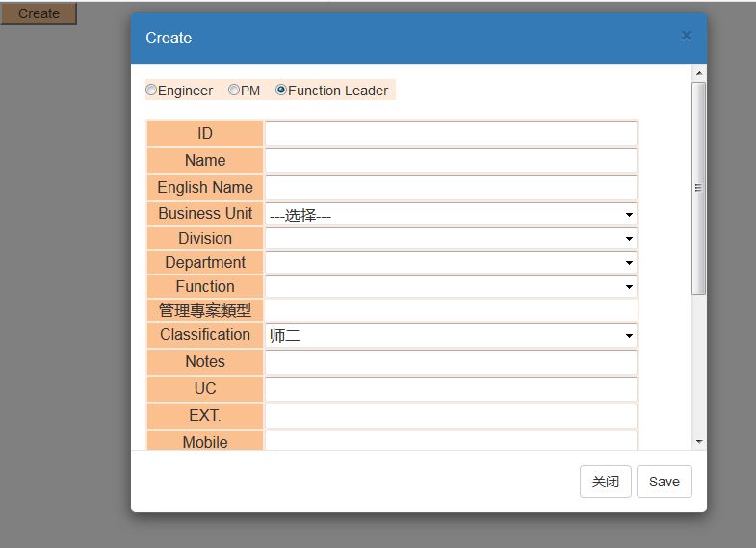Open the Classification dropdown showing 师二
756x548 pixels.
pos(451,335)
